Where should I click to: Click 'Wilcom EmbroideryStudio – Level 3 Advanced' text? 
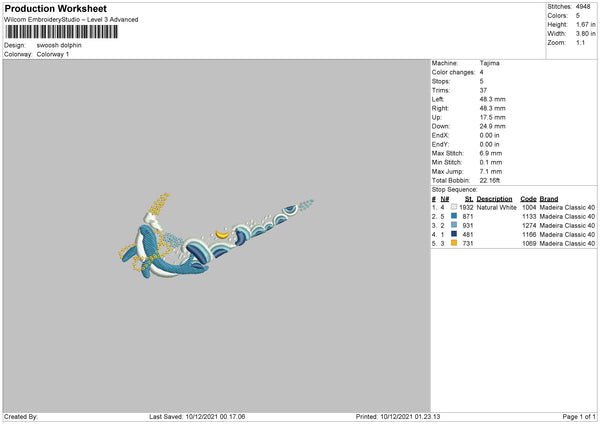(x=71, y=20)
